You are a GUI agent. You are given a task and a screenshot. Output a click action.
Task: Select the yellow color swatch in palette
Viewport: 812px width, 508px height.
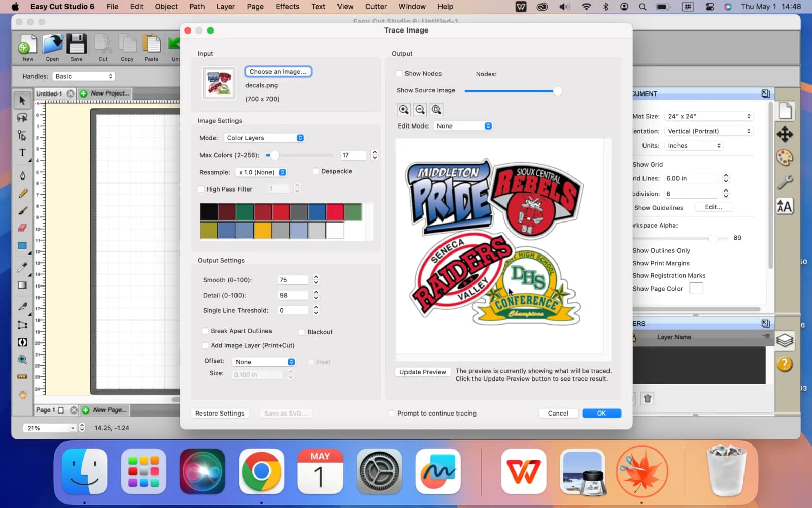coord(262,230)
